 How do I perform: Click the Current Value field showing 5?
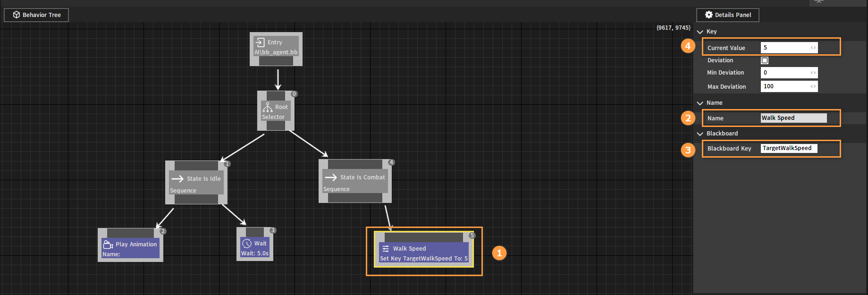[789, 48]
